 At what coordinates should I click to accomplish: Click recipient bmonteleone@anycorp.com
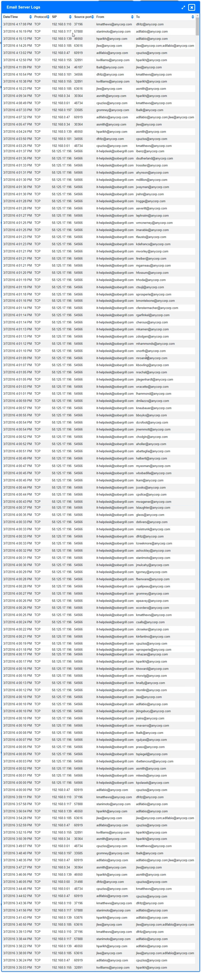pos(155,300)
